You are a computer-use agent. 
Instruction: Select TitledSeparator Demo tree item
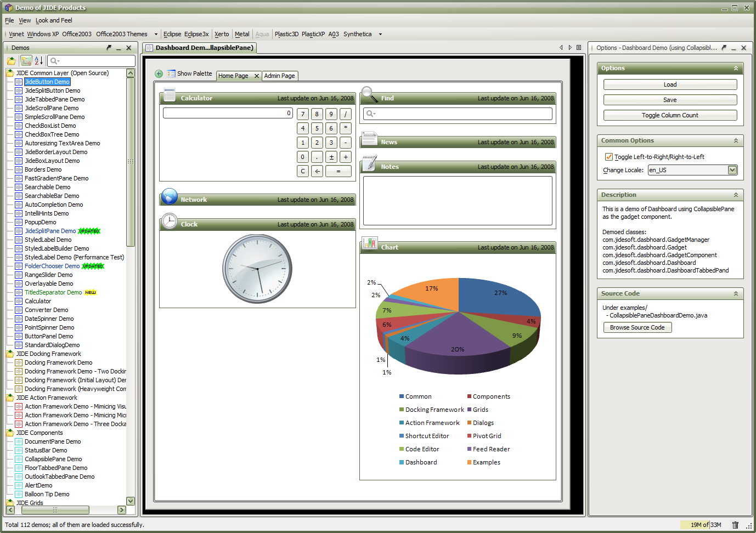(x=53, y=292)
